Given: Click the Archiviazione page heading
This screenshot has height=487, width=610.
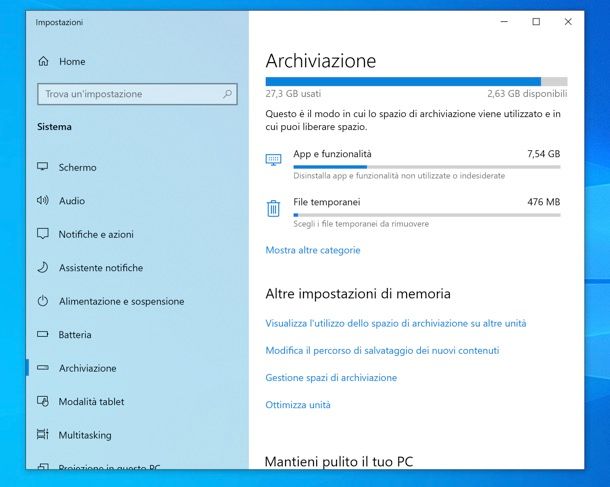Looking at the screenshot, I should [321, 61].
